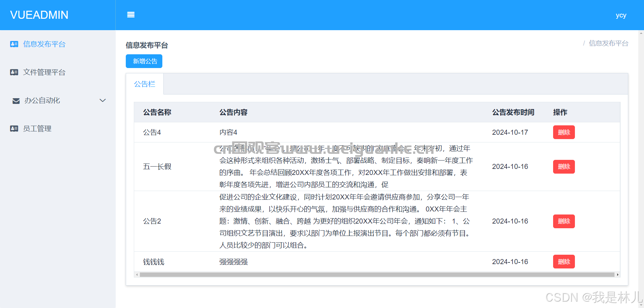Open the 文件管理平台 sidebar menu item
Image resolution: width=644 pixels, height=308 pixels.
pos(45,72)
